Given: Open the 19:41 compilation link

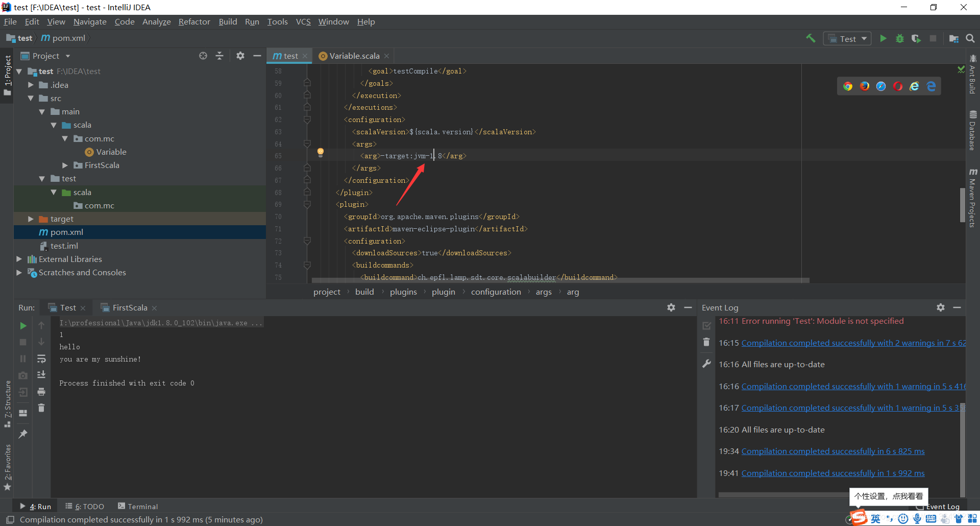Looking at the screenshot, I should click(833, 473).
